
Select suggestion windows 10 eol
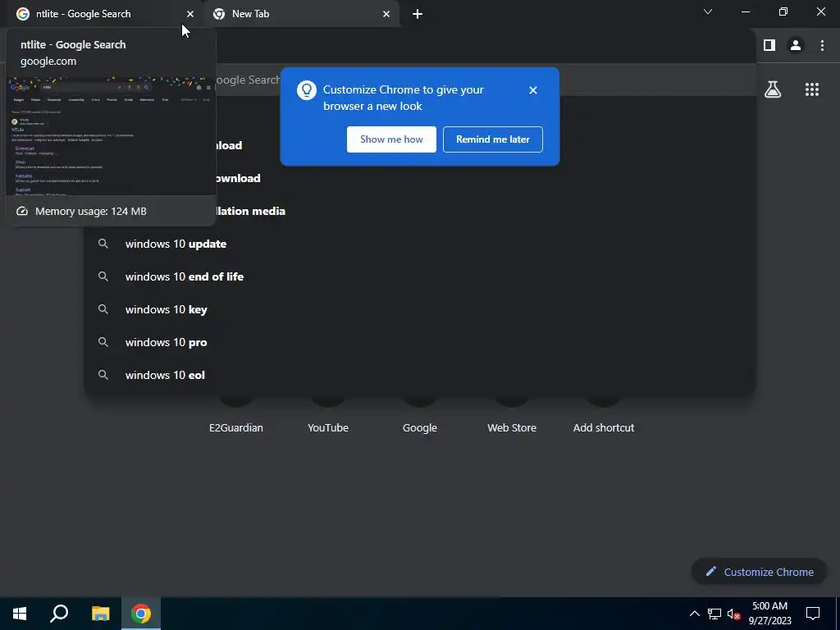click(x=419, y=375)
